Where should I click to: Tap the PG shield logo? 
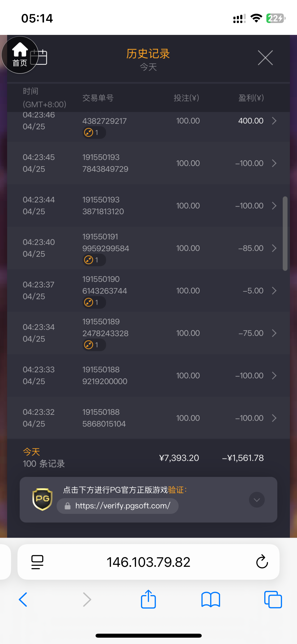(42, 499)
